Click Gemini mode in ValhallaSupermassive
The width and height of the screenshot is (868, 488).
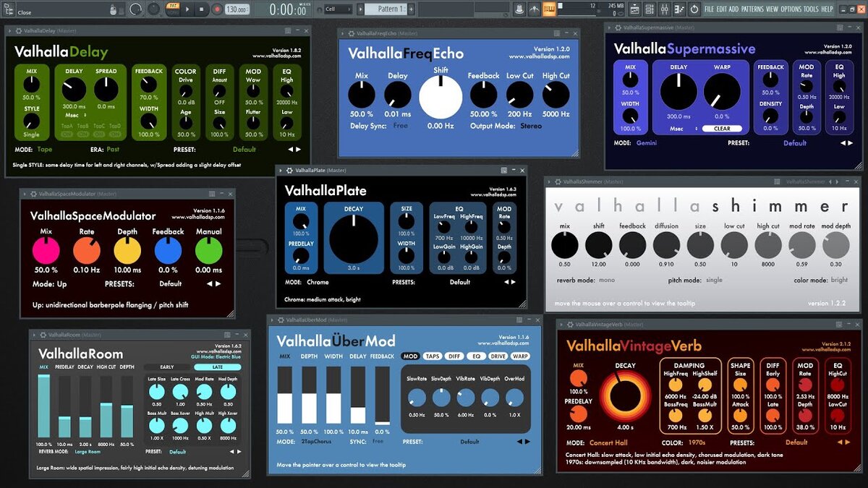pos(647,143)
